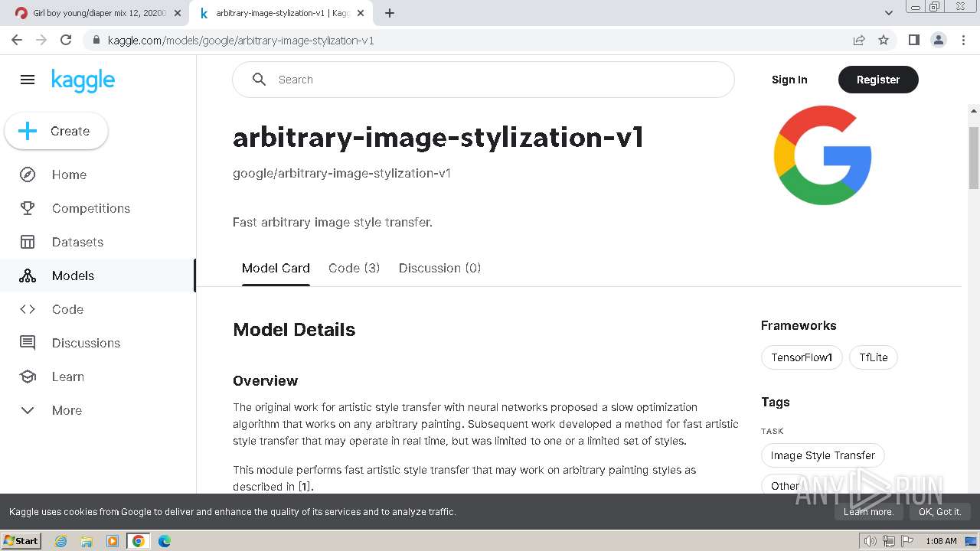Click the Discussions chat icon
The height and width of the screenshot is (551, 980).
click(x=28, y=343)
